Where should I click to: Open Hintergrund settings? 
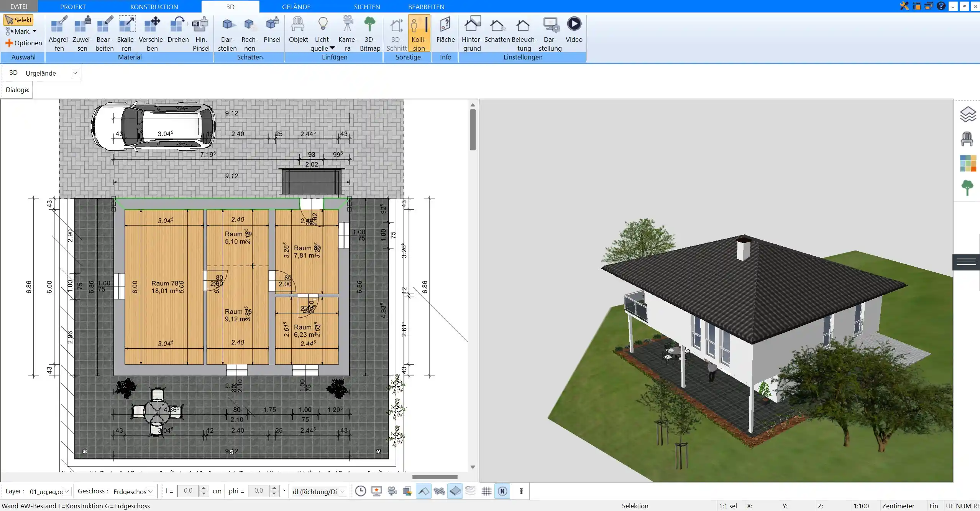click(x=472, y=33)
